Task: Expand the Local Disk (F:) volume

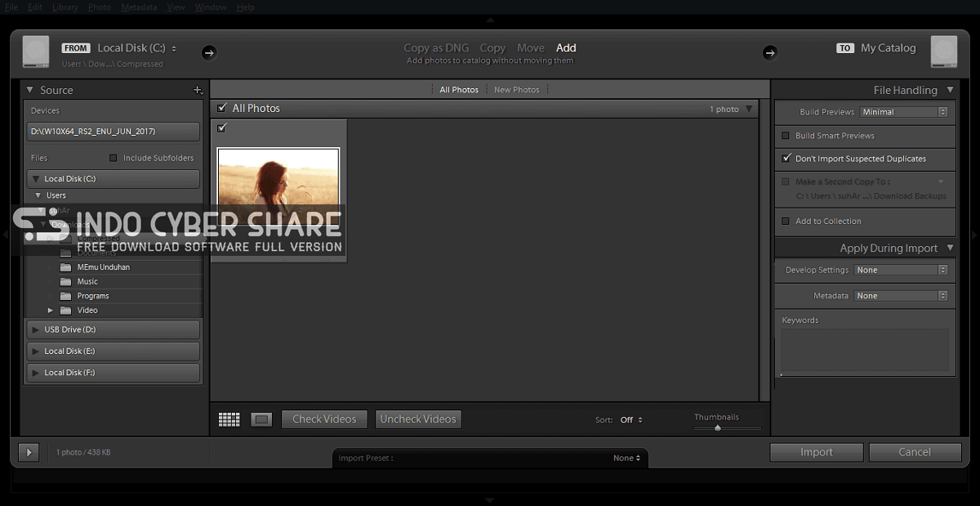Action: 34,372
